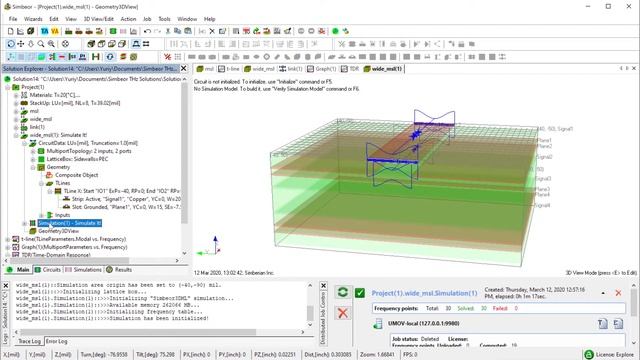The width and height of the screenshot is (640, 360).
Task: Select the rotate view tool
Action: coord(11,44)
